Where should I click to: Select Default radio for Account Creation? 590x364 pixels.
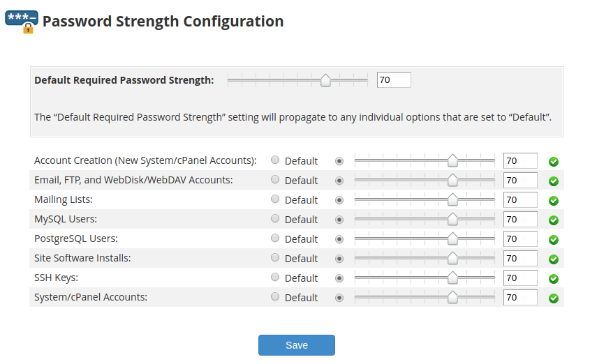pos(275,160)
